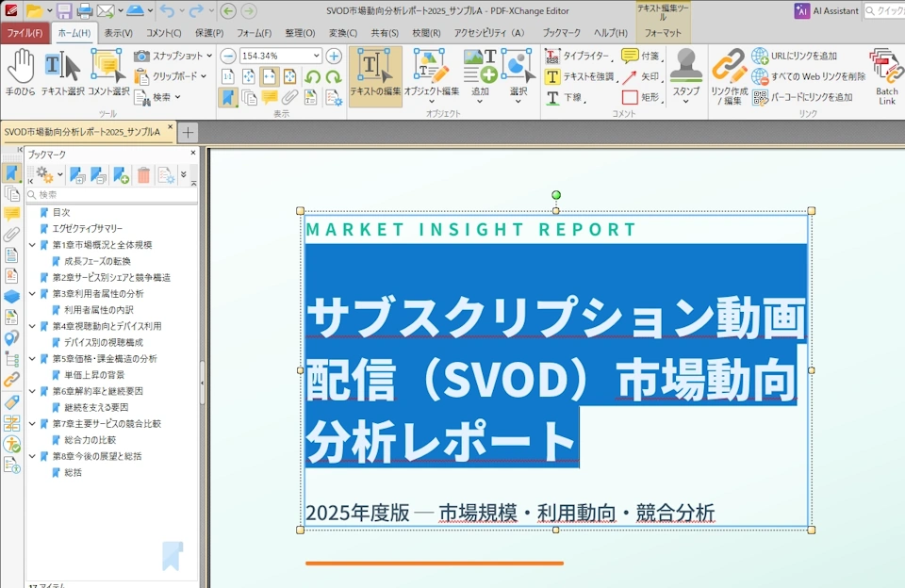Delete bookmark with red trash icon
This screenshot has width=905, height=588.
pos(143,175)
